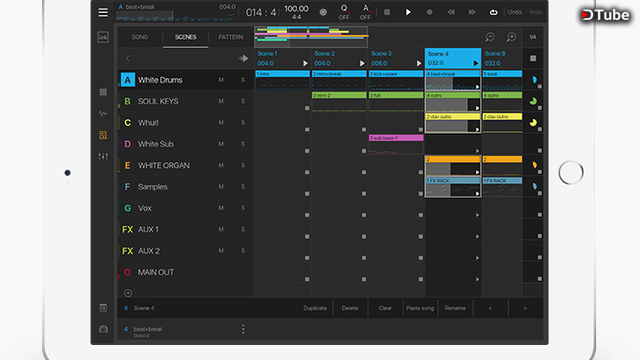Mute the White Drums track
The height and width of the screenshot is (360, 640).
click(x=221, y=80)
